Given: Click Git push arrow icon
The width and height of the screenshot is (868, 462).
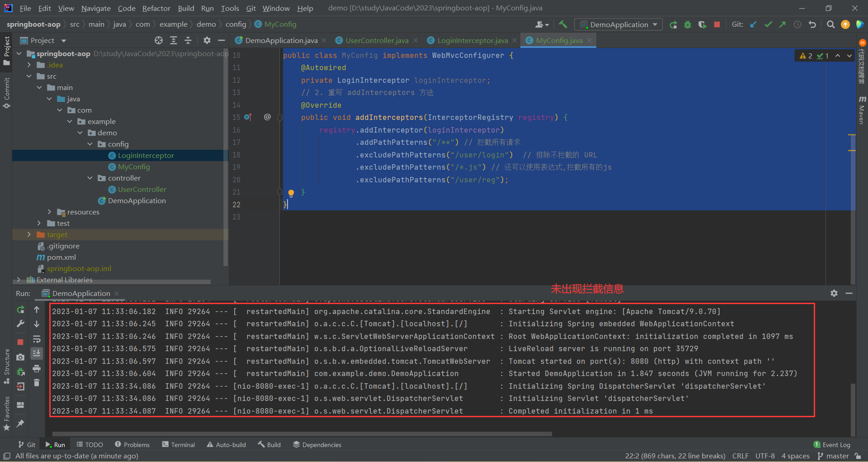Looking at the screenshot, I should pyautogui.click(x=783, y=24).
